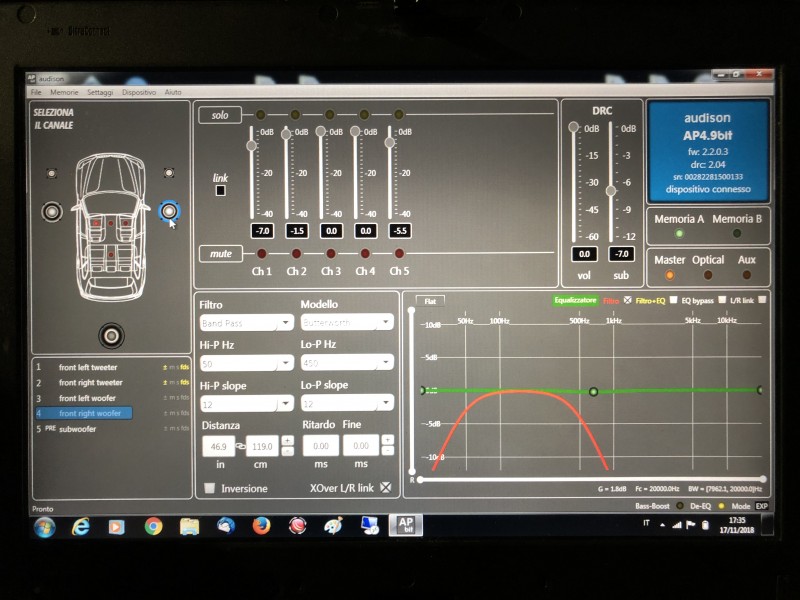Click the Chrome taskbar icon
The width and height of the screenshot is (800, 600).
(153, 526)
